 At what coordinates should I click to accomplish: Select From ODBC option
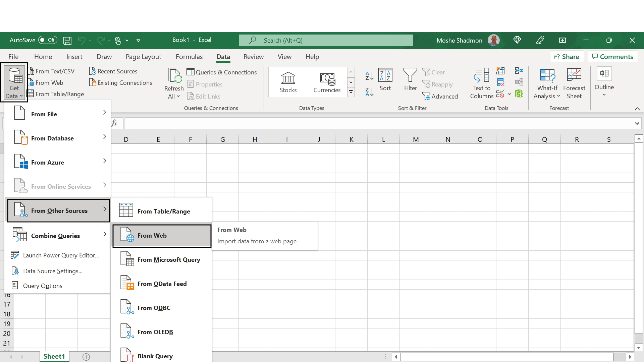click(x=162, y=308)
